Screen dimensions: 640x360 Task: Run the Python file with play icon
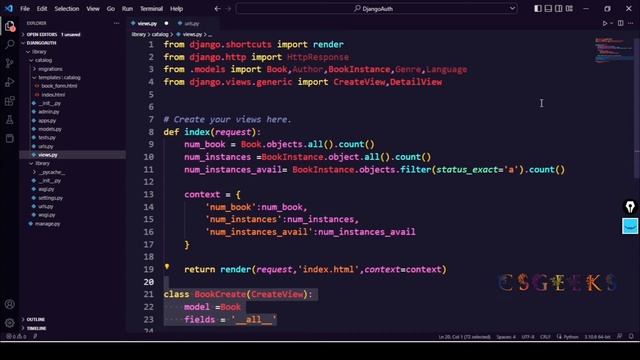pyautogui.click(x=605, y=23)
